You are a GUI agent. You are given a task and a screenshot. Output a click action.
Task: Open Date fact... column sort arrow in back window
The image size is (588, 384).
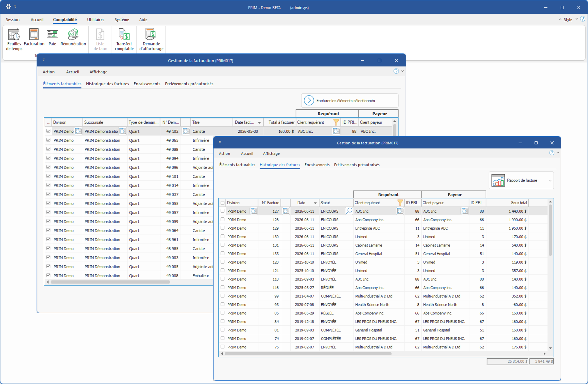click(259, 123)
